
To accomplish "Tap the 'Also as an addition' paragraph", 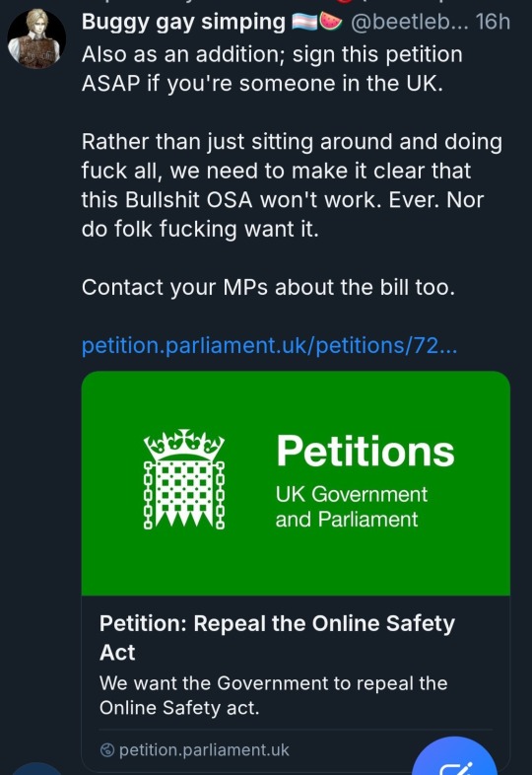I will click(272, 69).
